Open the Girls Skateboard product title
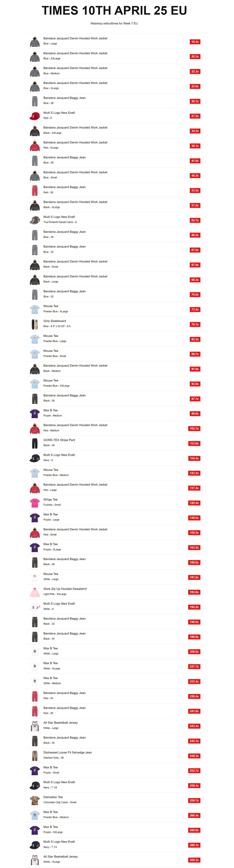The image size is (234, 868). coord(55,321)
